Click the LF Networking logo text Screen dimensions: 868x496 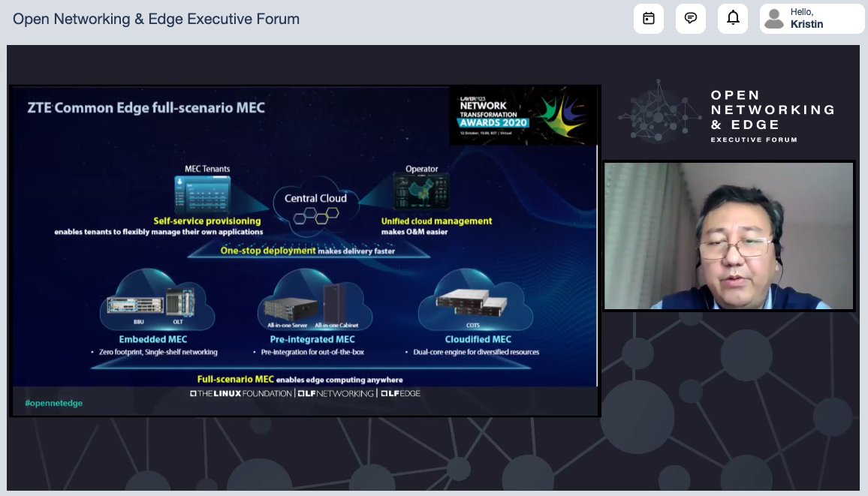point(336,394)
